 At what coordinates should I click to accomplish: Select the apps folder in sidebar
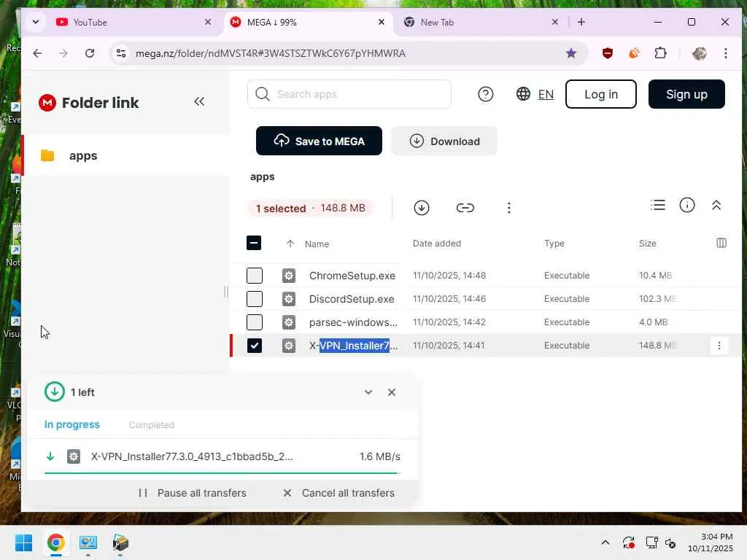pyautogui.click(x=126, y=156)
